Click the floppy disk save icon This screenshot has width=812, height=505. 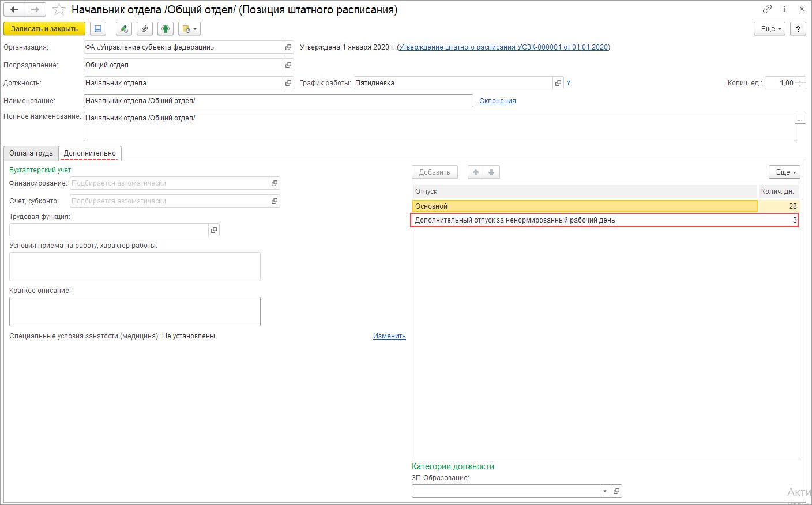tap(98, 29)
